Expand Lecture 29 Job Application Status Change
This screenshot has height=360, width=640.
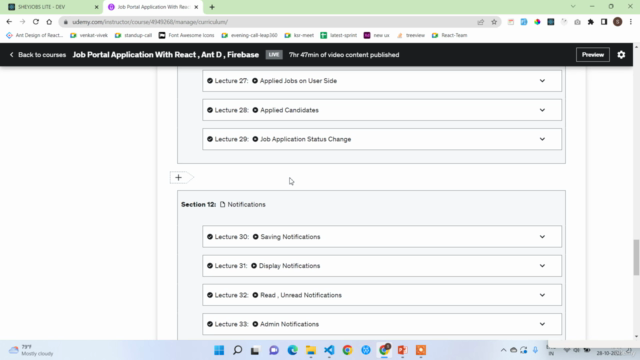pyautogui.click(x=542, y=139)
